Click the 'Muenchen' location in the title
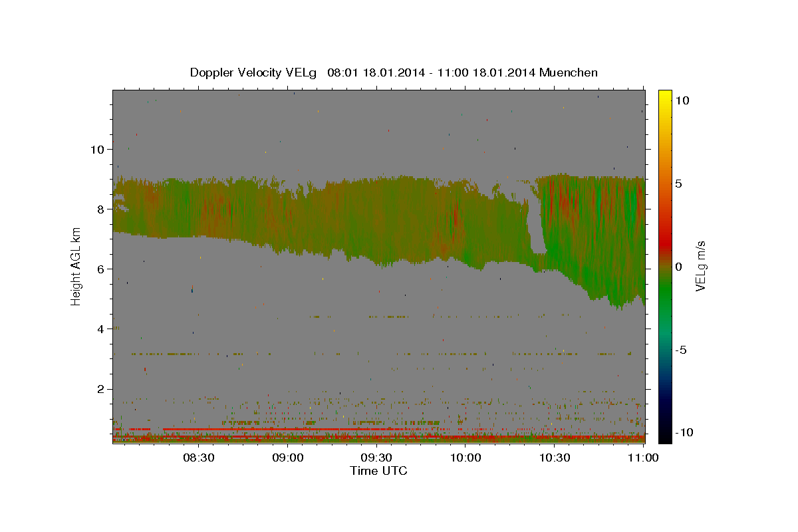 tap(569, 72)
